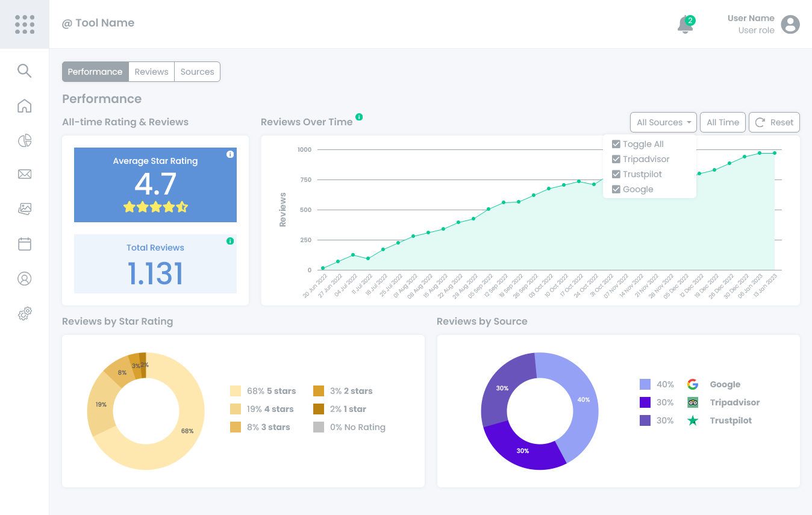Open the apps grid menu icon
The image size is (812, 515).
click(25, 24)
